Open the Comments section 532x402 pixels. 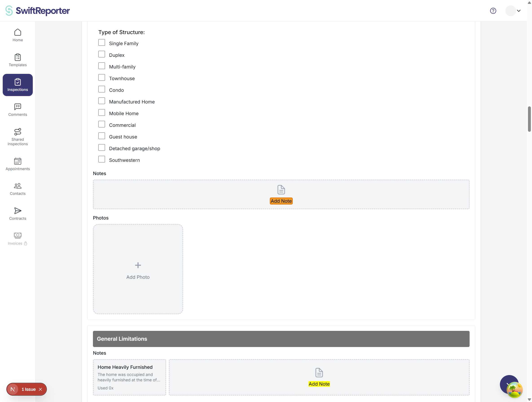click(x=17, y=110)
